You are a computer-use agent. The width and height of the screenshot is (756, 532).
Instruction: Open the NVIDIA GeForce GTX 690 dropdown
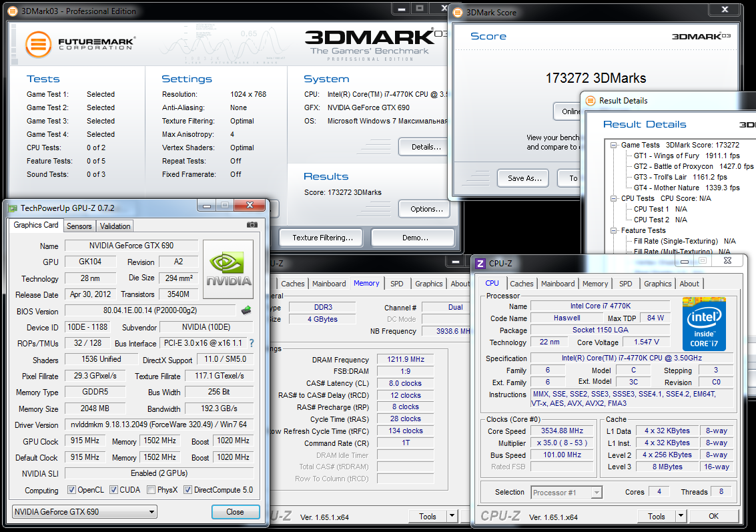pyautogui.click(x=84, y=512)
